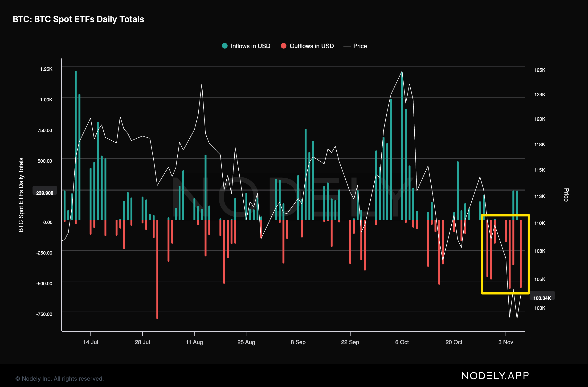Click the NODELY.APP logo

495,376
